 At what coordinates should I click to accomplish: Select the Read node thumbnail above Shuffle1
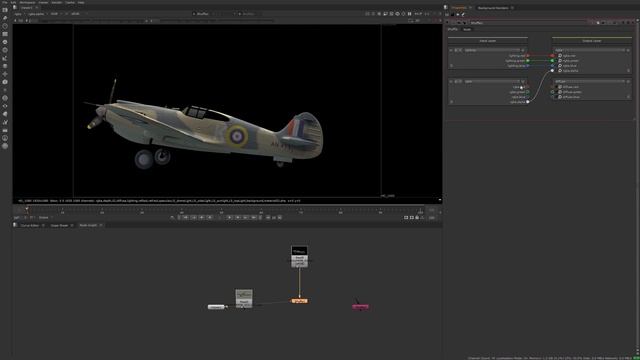point(299,257)
